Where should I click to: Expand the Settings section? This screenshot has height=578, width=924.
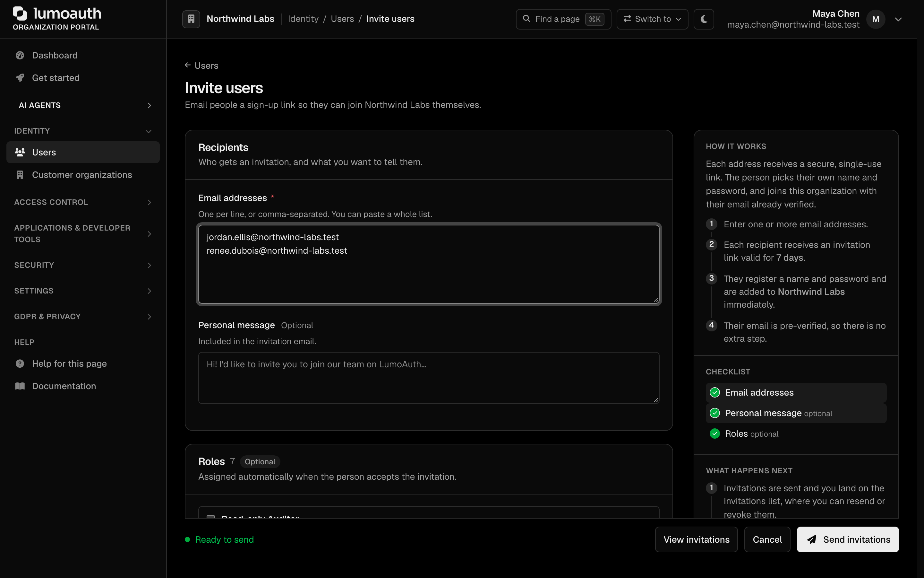pos(83,291)
